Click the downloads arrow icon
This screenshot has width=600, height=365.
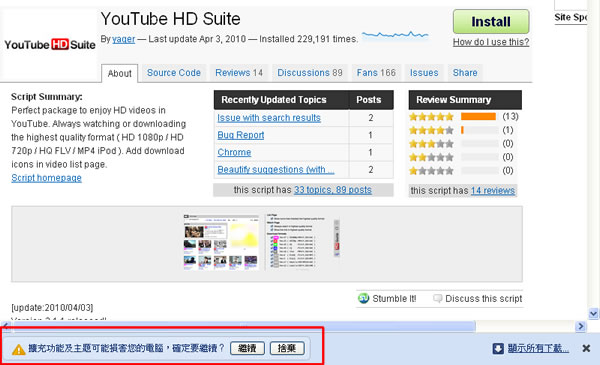(x=498, y=349)
